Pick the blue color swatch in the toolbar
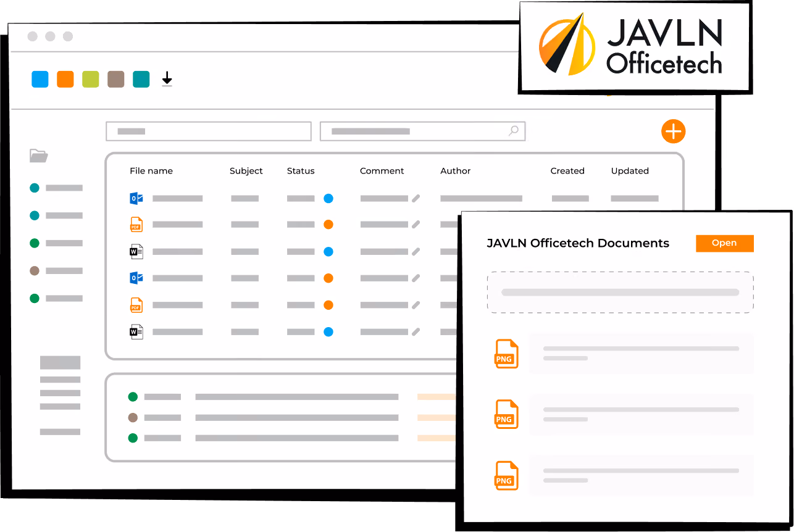 tap(40, 79)
